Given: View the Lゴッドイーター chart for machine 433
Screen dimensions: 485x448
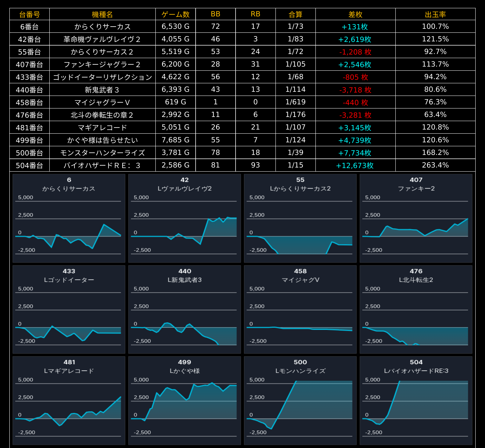Looking at the screenshot, I should coord(69,309).
